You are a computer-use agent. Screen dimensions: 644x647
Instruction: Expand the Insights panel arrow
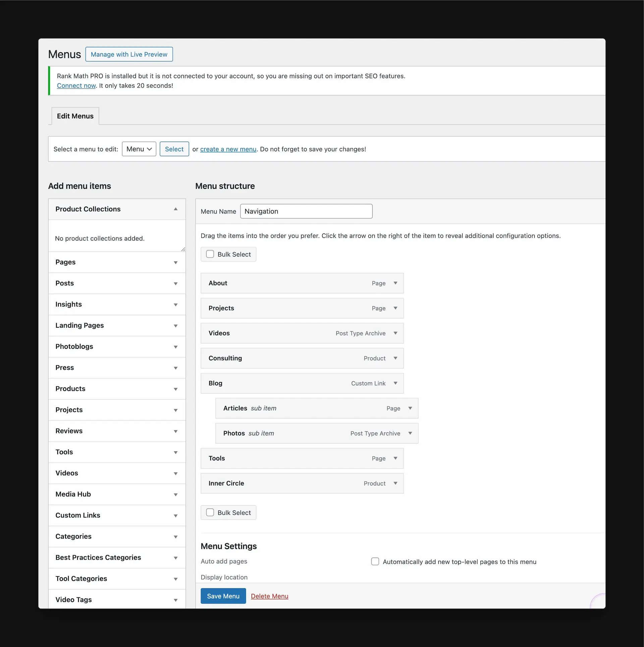pos(175,305)
